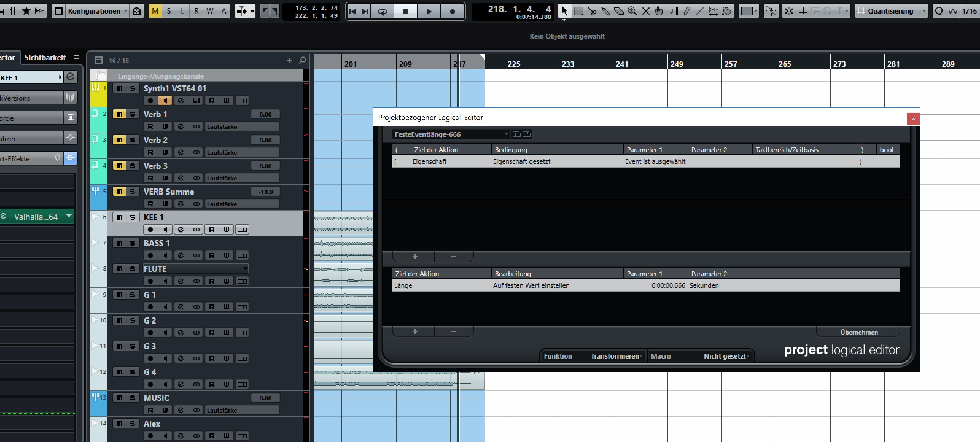
Task: Solo the KEE 1 track
Action: pos(132,217)
